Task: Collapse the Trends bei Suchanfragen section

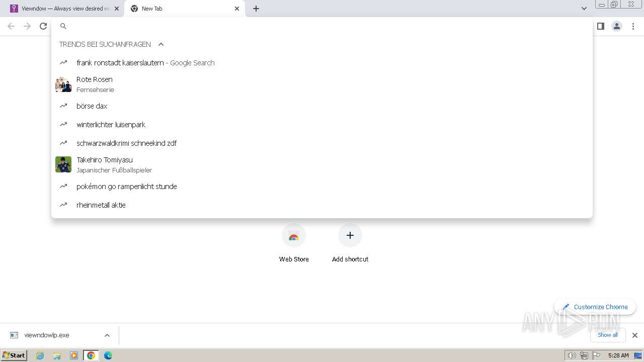Action: [161, 44]
